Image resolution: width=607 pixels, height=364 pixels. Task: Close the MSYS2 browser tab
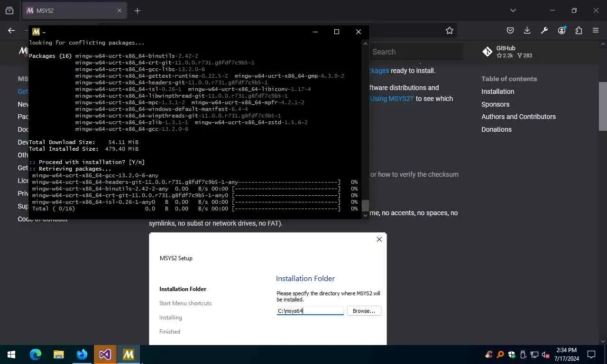pyautogui.click(x=120, y=10)
